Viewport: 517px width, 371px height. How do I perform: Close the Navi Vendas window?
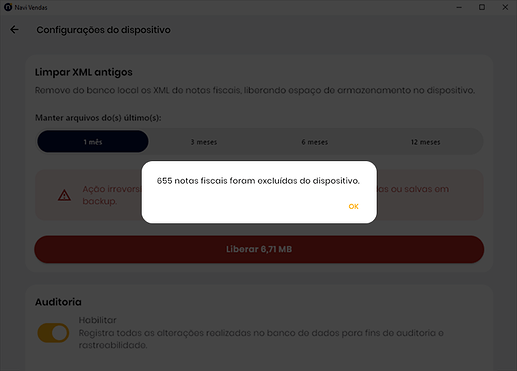point(505,7)
